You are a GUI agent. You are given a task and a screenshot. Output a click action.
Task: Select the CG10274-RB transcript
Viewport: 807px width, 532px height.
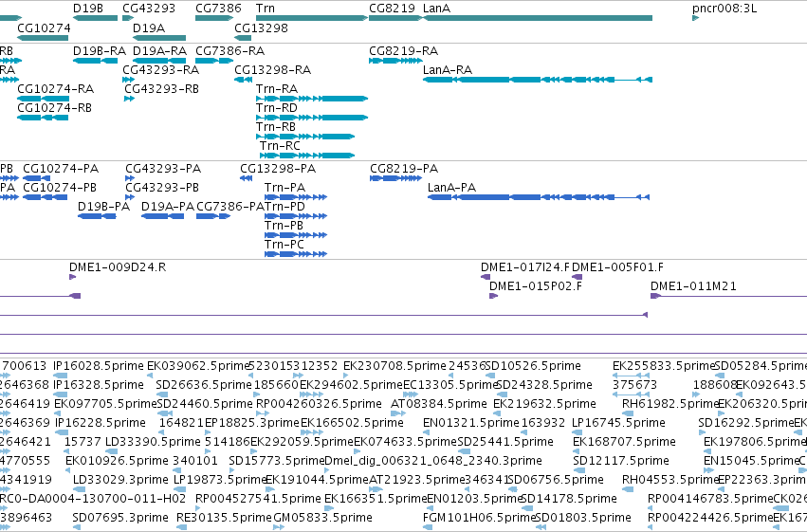coord(43,118)
